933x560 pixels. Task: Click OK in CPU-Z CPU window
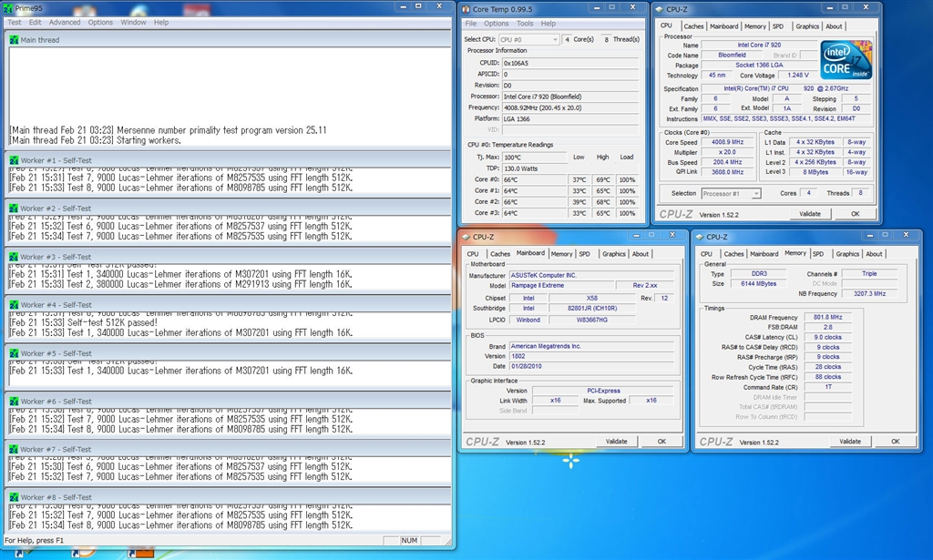855,214
